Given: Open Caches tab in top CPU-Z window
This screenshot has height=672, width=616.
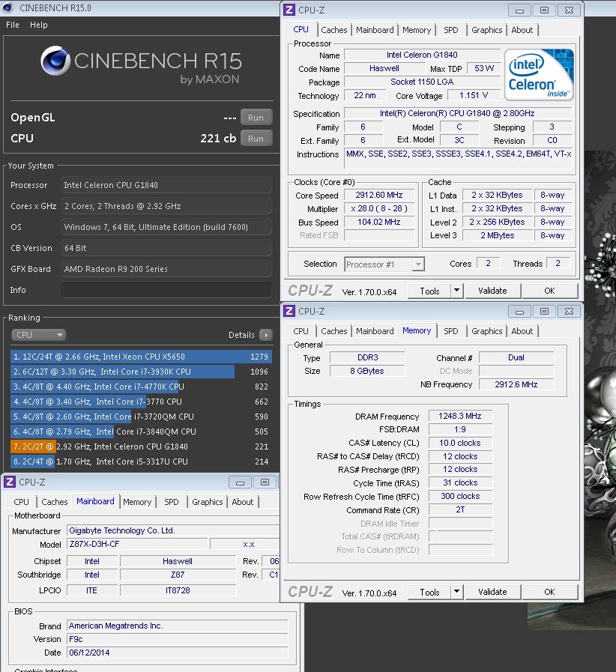Looking at the screenshot, I should click(334, 30).
